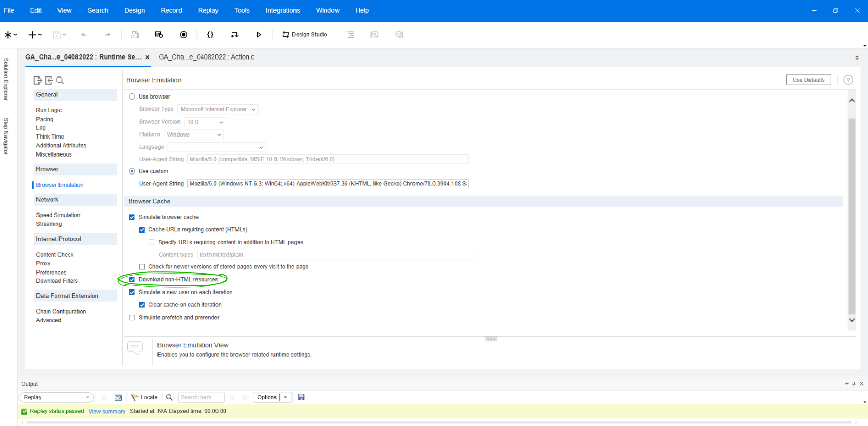868x426 pixels.
Task: Click the import settings icon
Action: [49, 80]
